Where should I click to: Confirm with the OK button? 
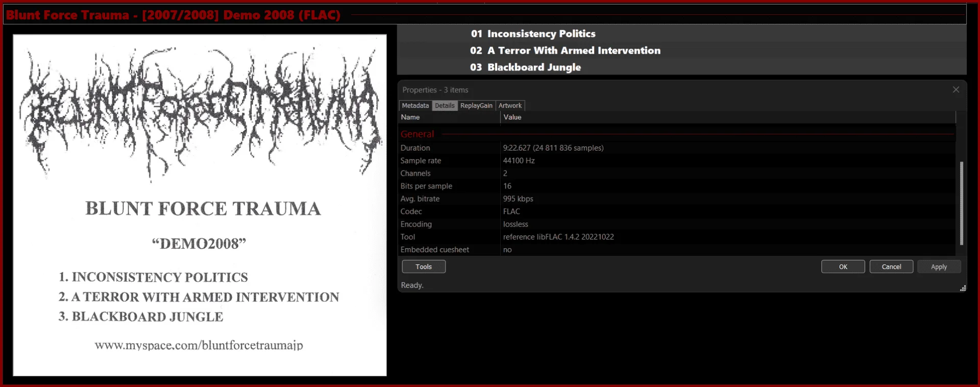pyautogui.click(x=843, y=267)
